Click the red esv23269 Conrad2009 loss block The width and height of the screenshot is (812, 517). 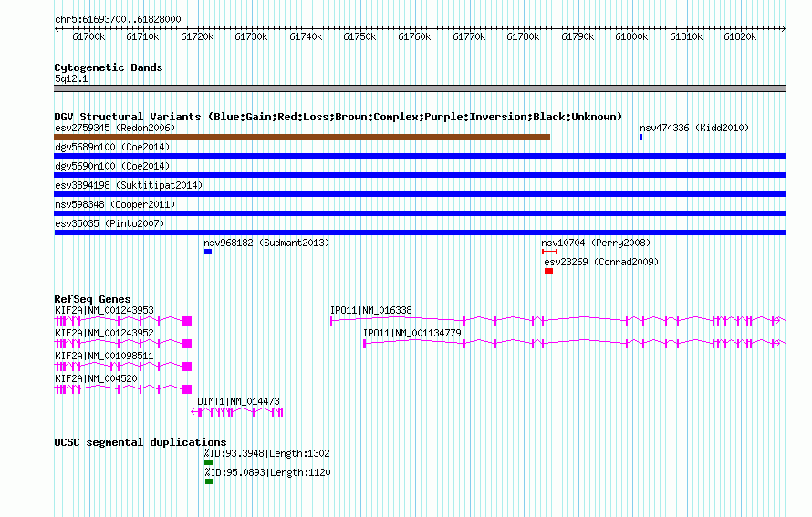(x=549, y=271)
